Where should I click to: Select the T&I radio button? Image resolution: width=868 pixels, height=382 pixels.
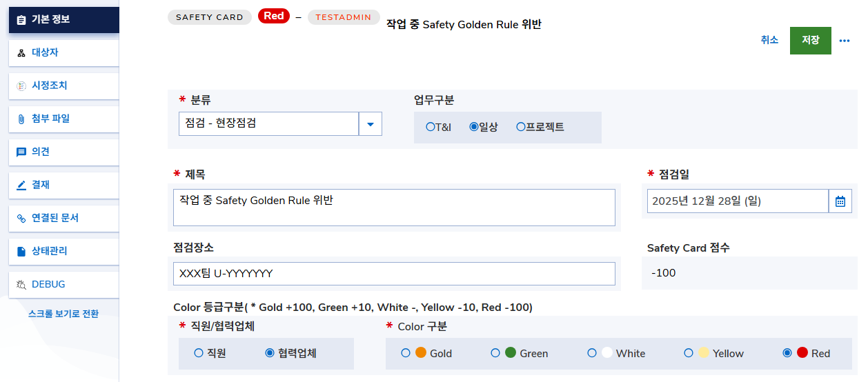431,127
